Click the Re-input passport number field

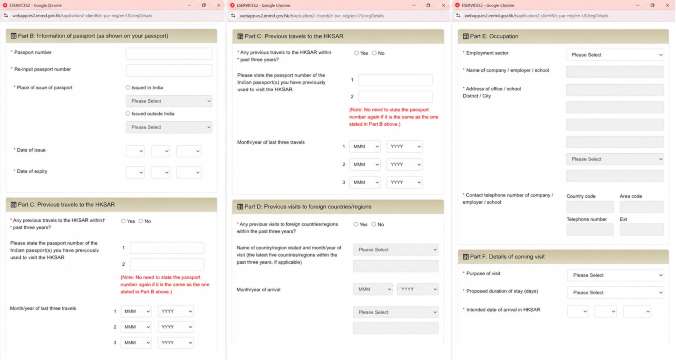169,70
